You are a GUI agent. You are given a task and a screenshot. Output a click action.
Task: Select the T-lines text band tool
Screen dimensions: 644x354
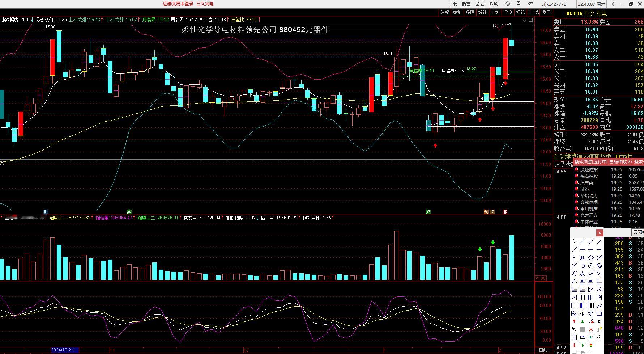pyautogui.click(x=582, y=290)
